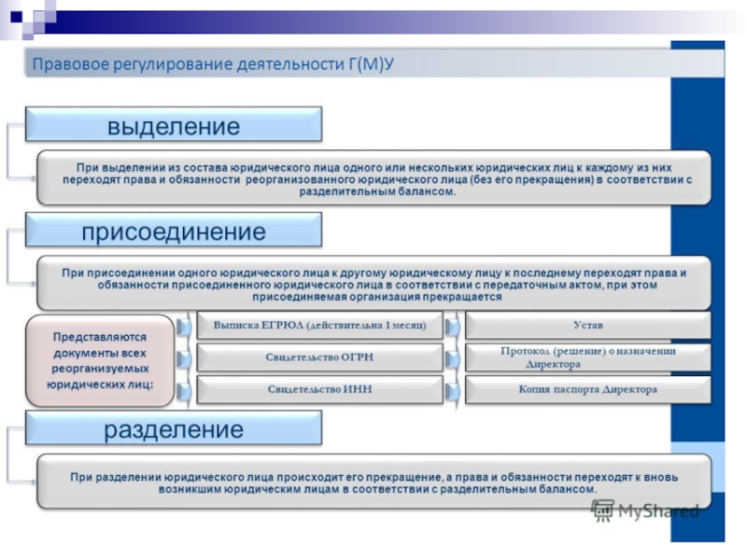Click the arrow icon beside 'Свидетельство ОГРН'
Screen dimensions: 747x560
click(x=184, y=359)
